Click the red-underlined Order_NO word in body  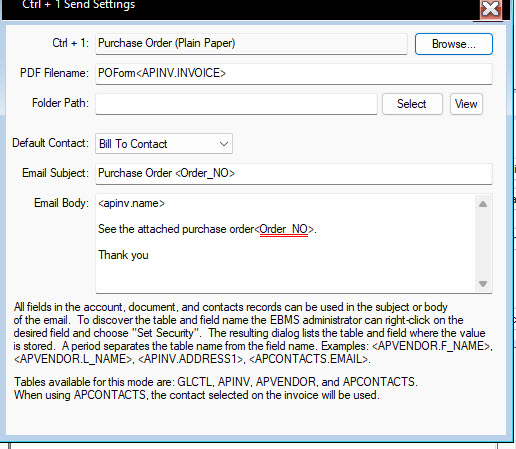(x=284, y=229)
